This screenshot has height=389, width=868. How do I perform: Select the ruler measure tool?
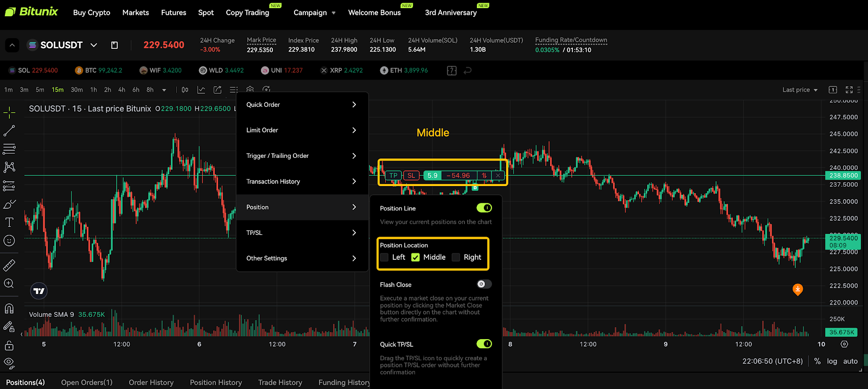(9, 265)
